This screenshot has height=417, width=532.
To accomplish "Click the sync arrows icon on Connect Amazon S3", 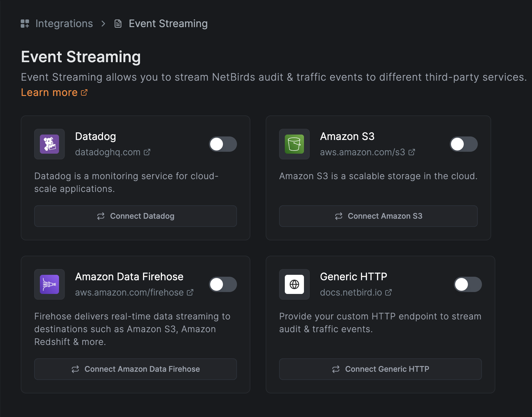I will [x=339, y=216].
